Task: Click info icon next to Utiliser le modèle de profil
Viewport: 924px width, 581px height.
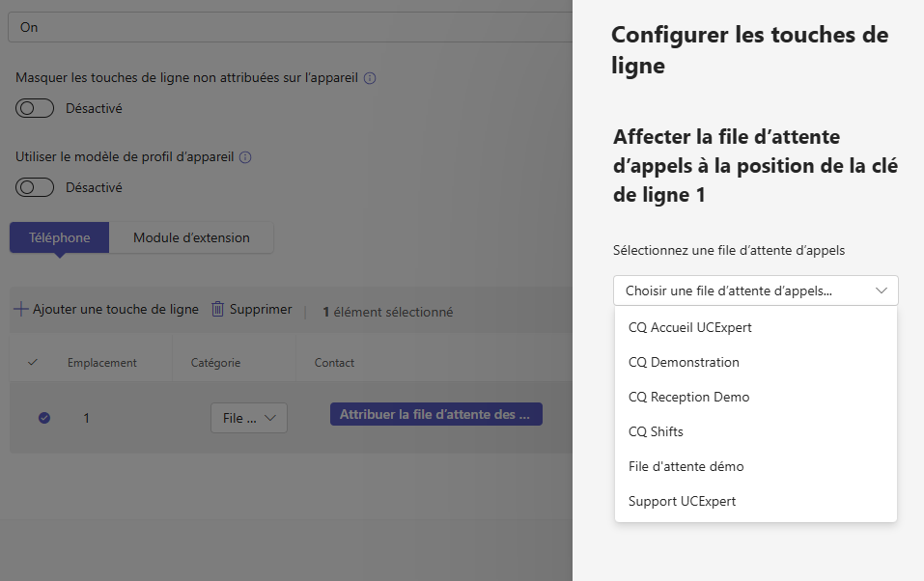Action: (x=245, y=157)
